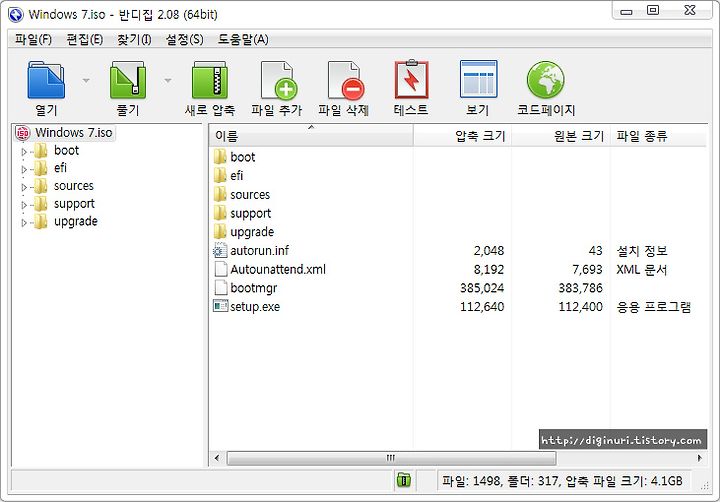Expand the support folder in tree
This screenshot has width=720, height=502.
[x=24, y=205]
